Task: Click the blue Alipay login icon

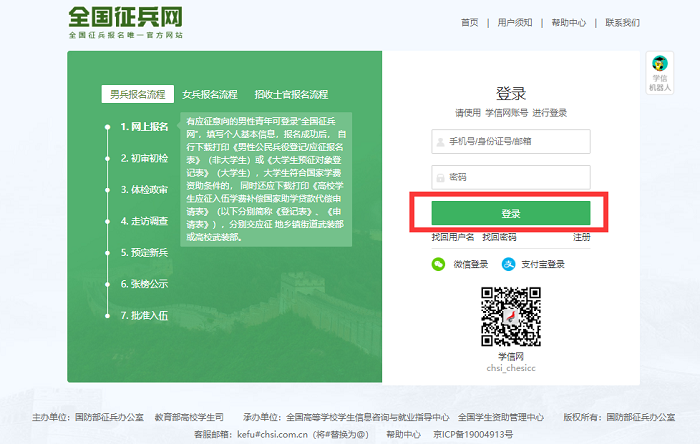Action: point(508,264)
